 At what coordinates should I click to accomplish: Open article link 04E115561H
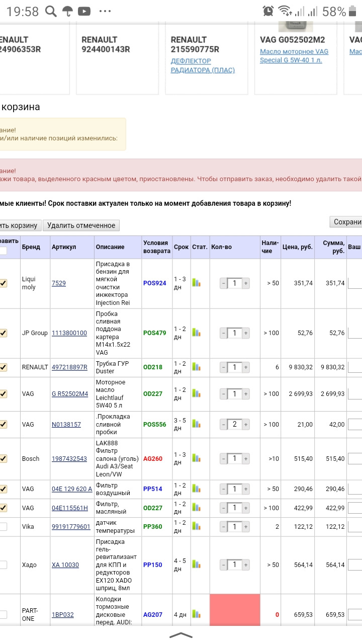70,508
